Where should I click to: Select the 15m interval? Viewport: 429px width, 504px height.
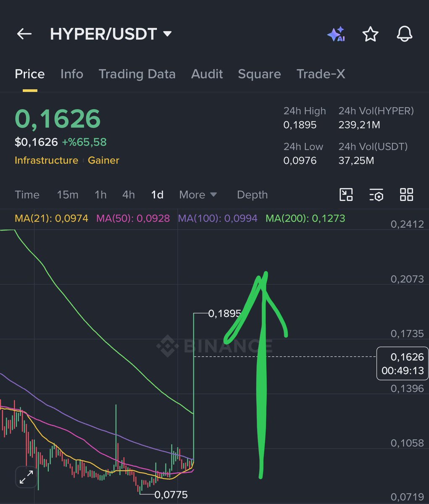[x=68, y=194]
